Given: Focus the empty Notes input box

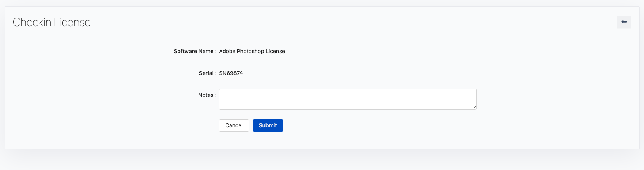Looking at the screenshot, I should pos(347,99).
